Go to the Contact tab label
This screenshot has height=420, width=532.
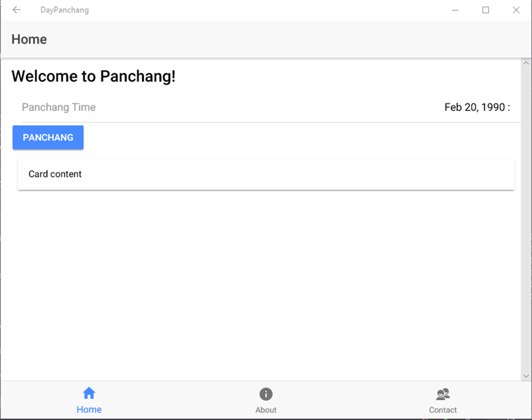coord(443,410)
